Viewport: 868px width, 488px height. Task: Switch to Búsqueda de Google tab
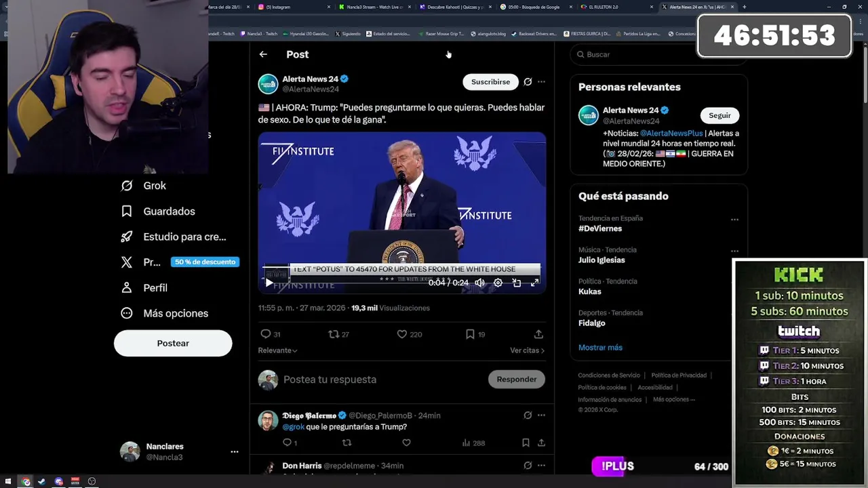pos(536,7)
